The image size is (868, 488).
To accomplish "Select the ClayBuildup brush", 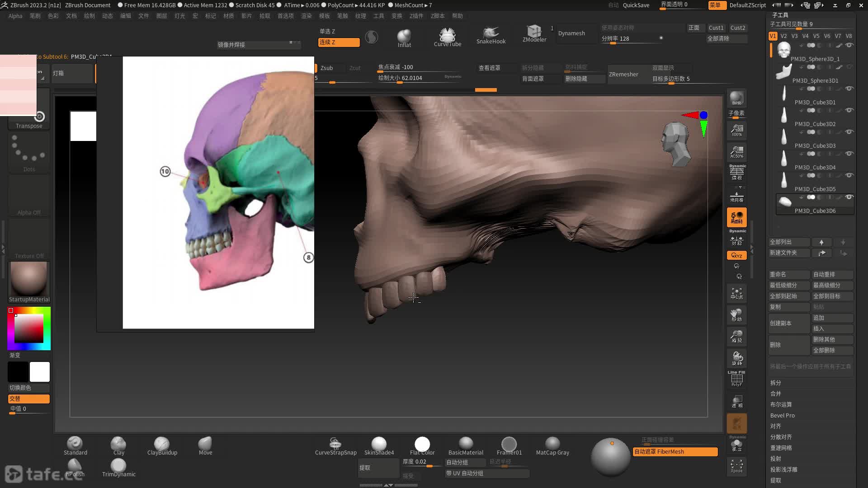I will (x=162, y=446).
